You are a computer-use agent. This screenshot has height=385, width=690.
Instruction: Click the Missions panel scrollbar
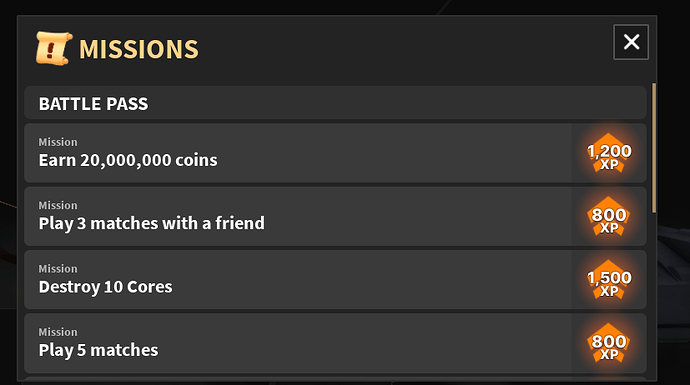point(654,148)
